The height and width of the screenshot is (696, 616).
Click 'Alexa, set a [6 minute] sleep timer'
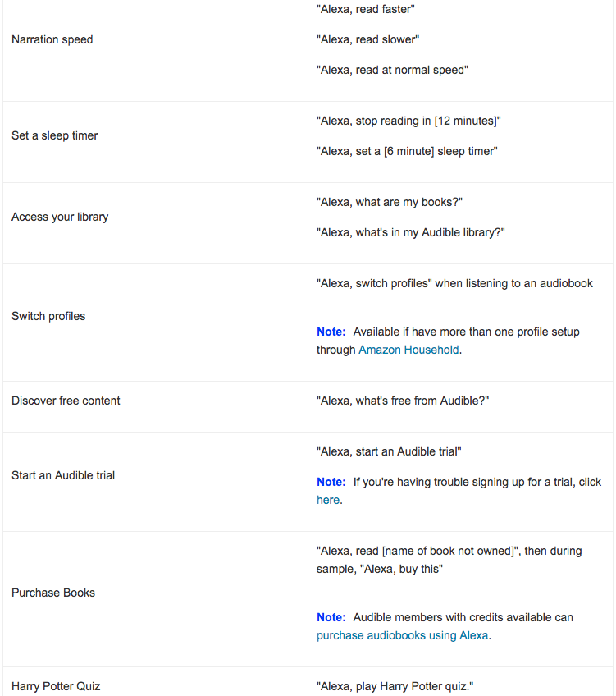[407, 151]
